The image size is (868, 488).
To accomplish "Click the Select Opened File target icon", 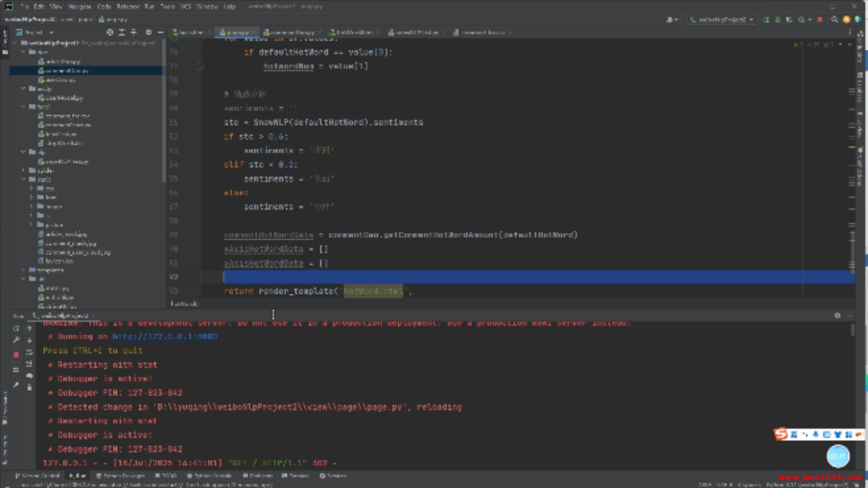I will (110, 33).
